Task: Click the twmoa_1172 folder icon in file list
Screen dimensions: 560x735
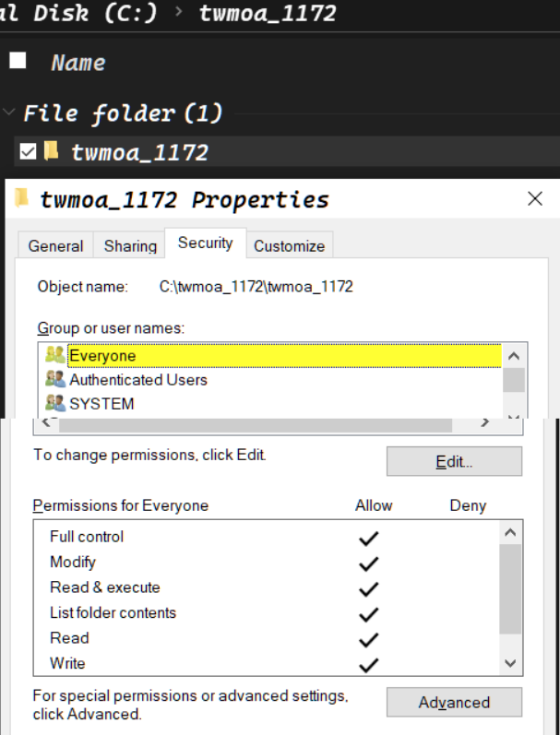Action: 51,151
